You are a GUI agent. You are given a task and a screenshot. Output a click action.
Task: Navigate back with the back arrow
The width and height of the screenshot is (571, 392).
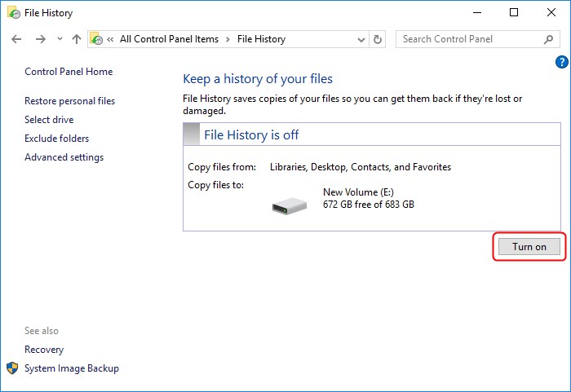17,39
